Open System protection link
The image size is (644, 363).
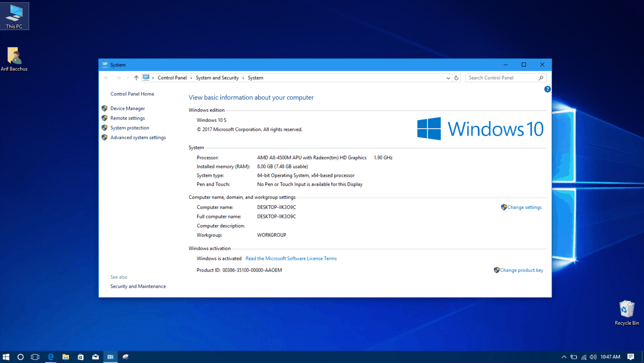click(129, 128)
